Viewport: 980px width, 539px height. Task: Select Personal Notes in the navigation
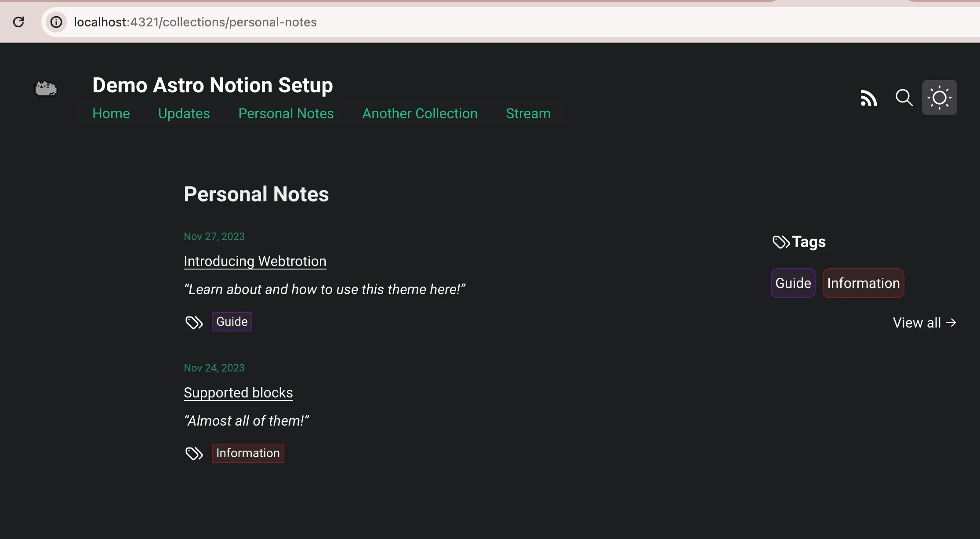286,113
